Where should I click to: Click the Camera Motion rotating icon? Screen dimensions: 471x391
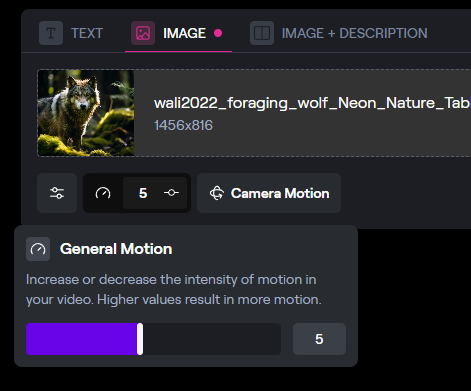217,193
